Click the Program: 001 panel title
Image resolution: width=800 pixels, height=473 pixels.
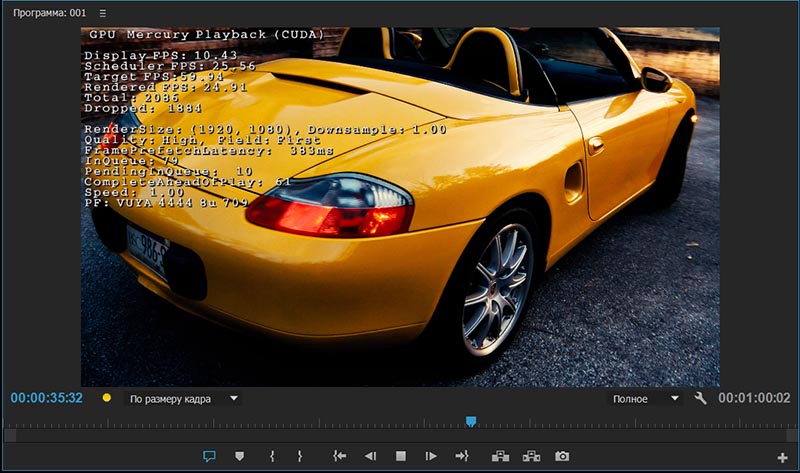(x=49, y=13)
